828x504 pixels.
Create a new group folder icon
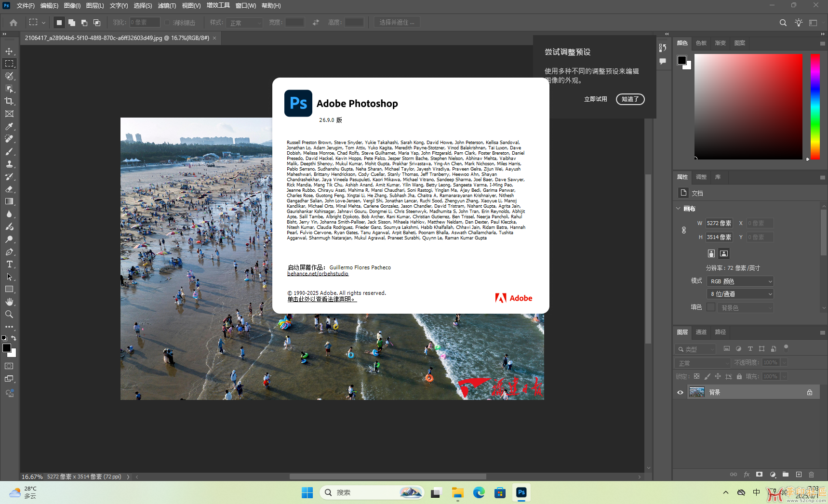tap(786, 475)
